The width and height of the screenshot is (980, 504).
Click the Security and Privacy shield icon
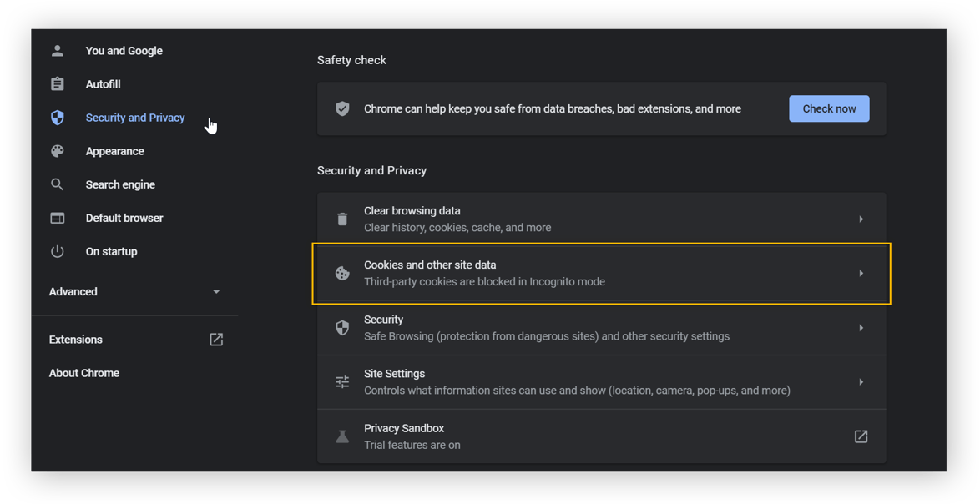(x=58, y=118)
